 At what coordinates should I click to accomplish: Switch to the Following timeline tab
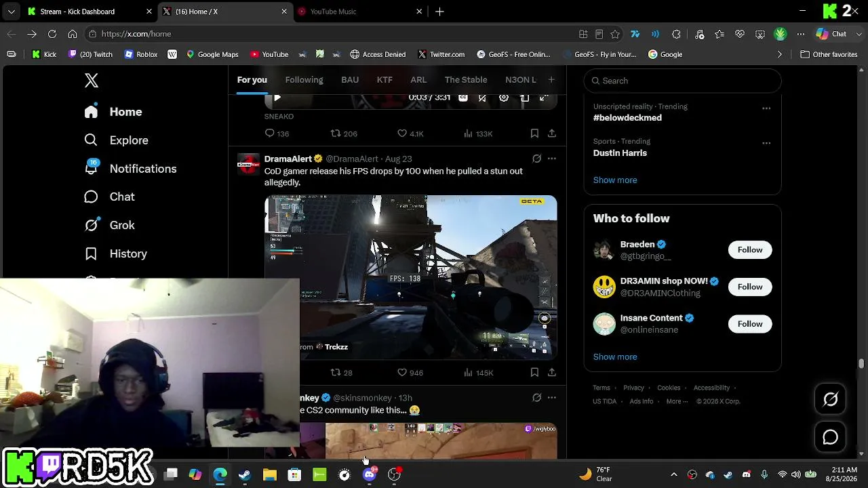[304, 80]
